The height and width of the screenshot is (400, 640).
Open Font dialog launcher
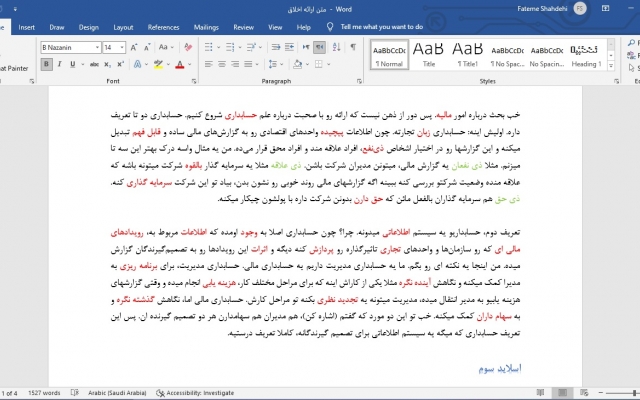pos(194,82)
